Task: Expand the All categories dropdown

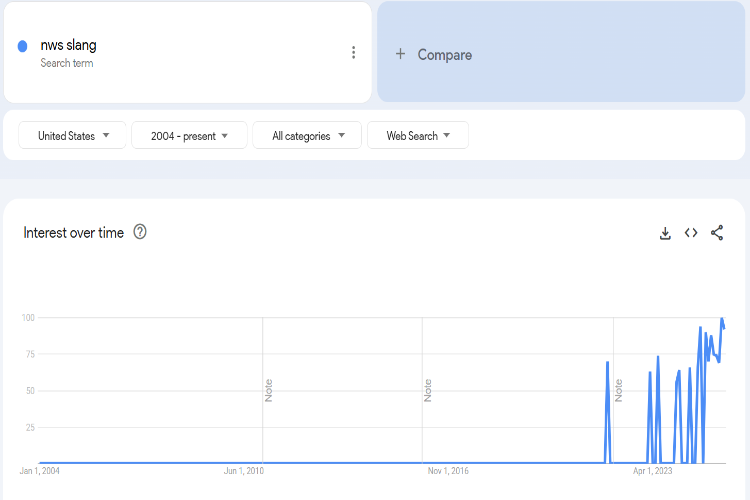Action: (x=307, y=136)
